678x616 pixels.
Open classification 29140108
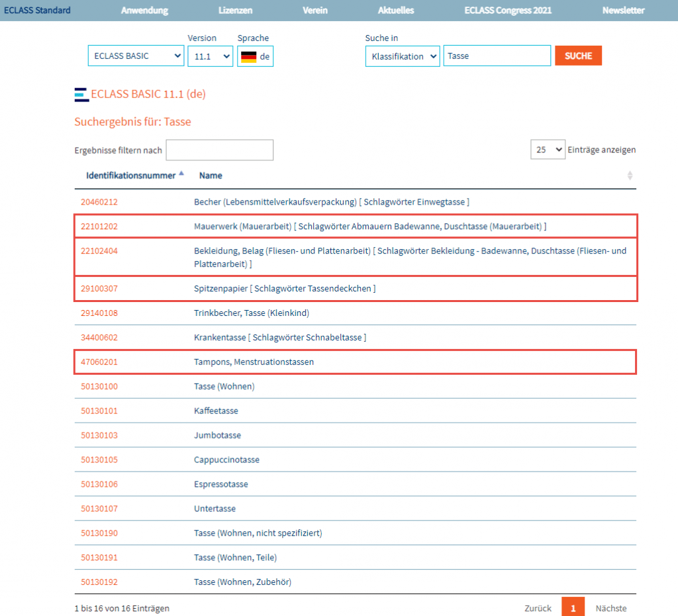[99, 313]
